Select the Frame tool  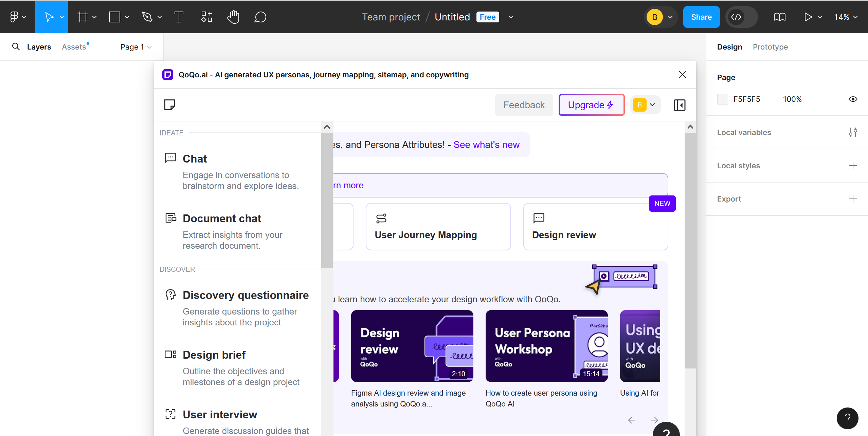click(83, 17)
